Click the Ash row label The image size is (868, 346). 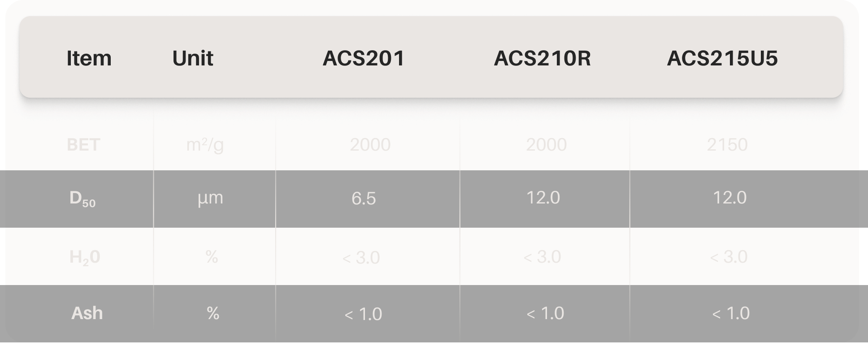point(87,313)
